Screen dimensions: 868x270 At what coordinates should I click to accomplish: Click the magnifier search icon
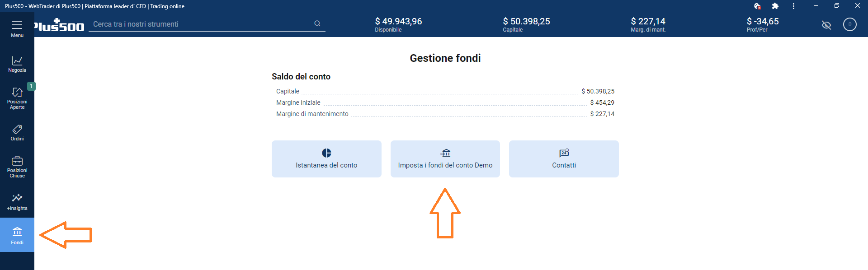317,23
